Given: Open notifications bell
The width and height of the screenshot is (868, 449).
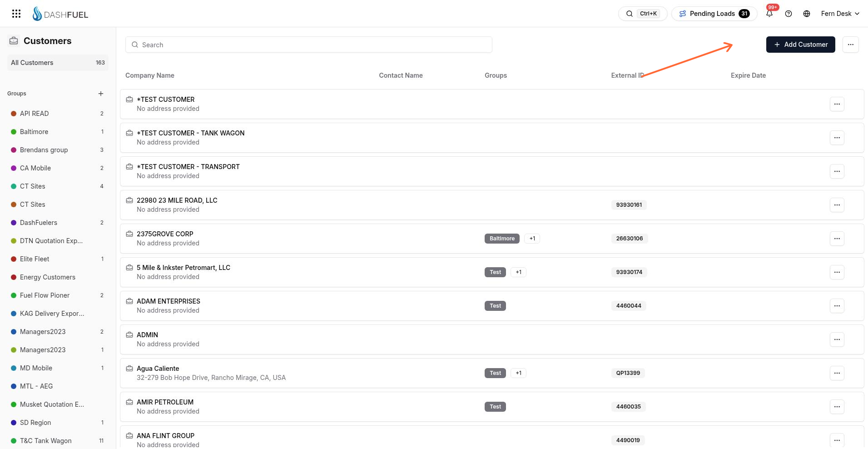Looking at the screenshot, I should [769, 14].
